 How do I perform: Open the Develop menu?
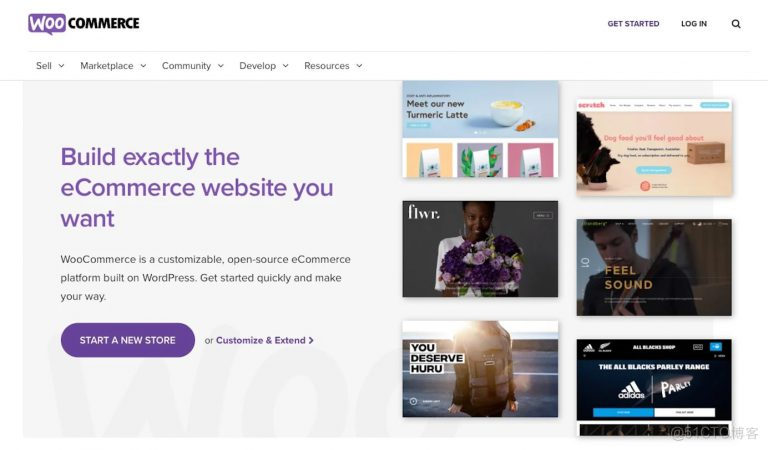tap(264, 66)
